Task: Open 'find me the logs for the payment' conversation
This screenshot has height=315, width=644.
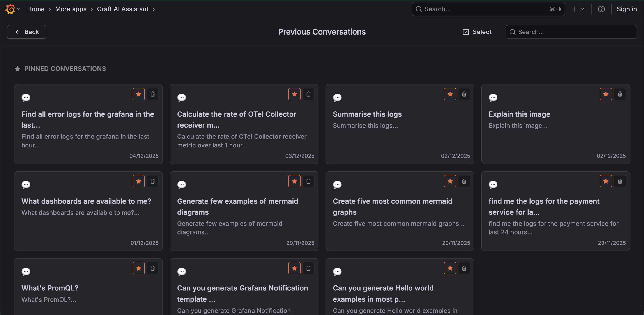Action: coord(544,207)
